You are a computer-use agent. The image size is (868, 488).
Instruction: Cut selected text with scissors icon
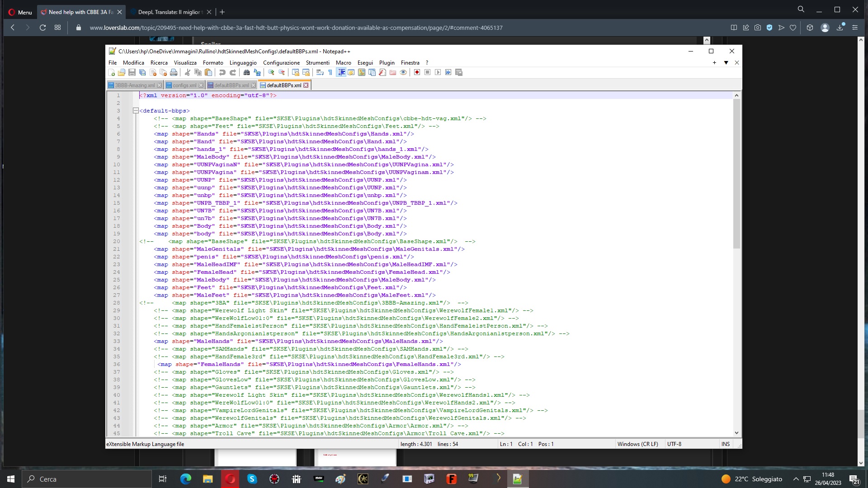[187, 72]
